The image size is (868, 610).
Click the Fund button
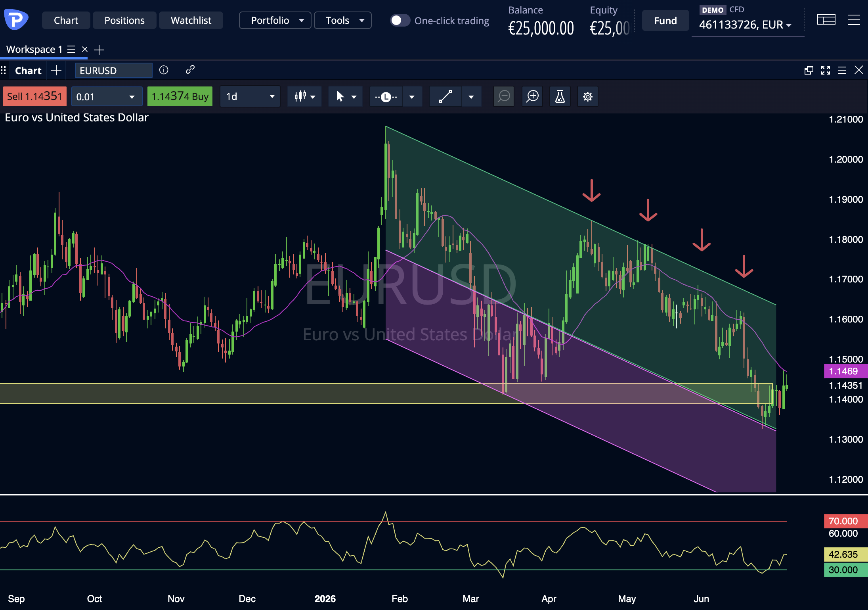(x=665, y=21)
